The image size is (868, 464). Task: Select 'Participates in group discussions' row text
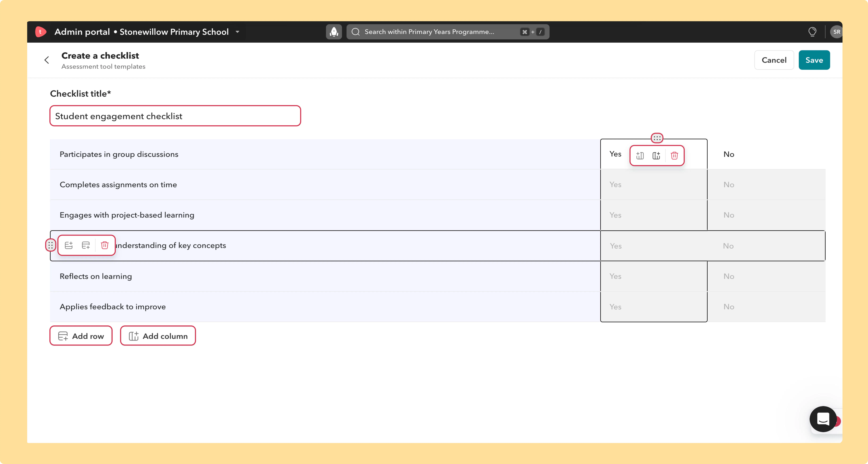click(119, 154)
